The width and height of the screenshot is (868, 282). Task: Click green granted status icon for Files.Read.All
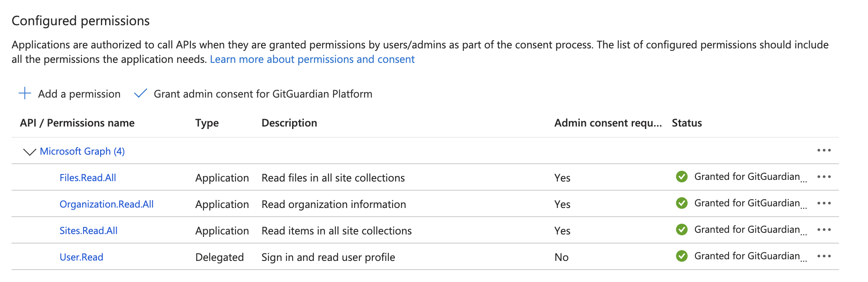pyautogui.click(x=681, y=177)
